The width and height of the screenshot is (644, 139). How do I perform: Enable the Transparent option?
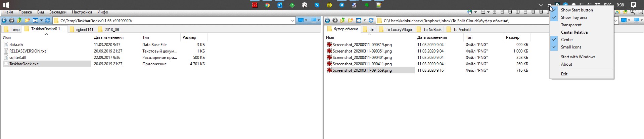point(582,25)
